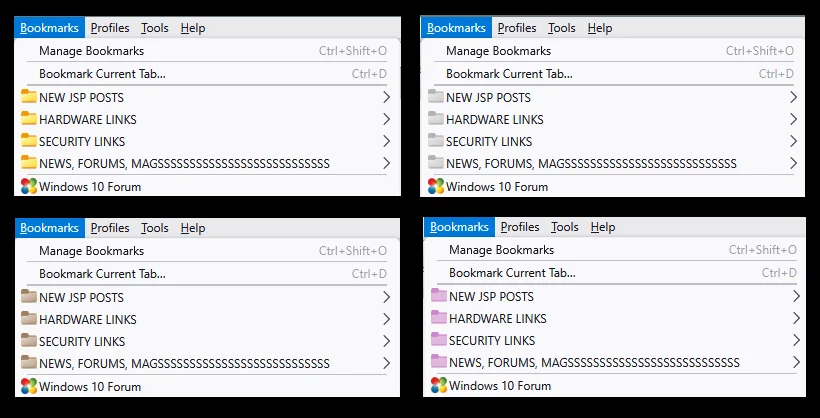Click the Windows 10 Forum logo beside pink folders
Screen dimensions: 820x418
pos(439,386)
